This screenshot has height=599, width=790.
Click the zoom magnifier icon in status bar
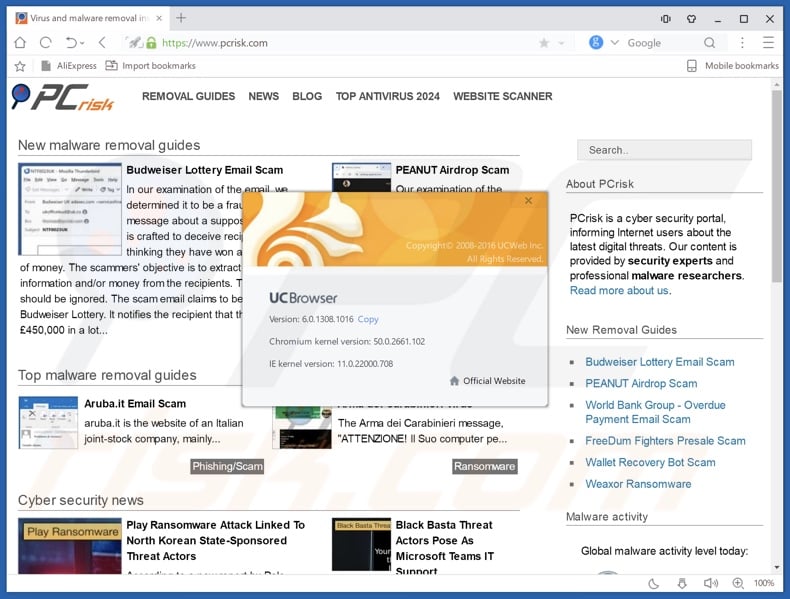pyautogui.click(x=738, y=583)
